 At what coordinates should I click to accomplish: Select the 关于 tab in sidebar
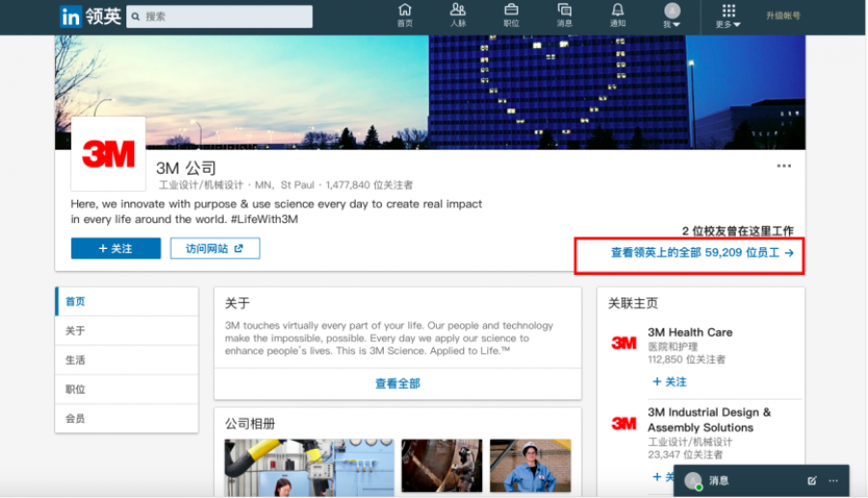tap(126, 331)
